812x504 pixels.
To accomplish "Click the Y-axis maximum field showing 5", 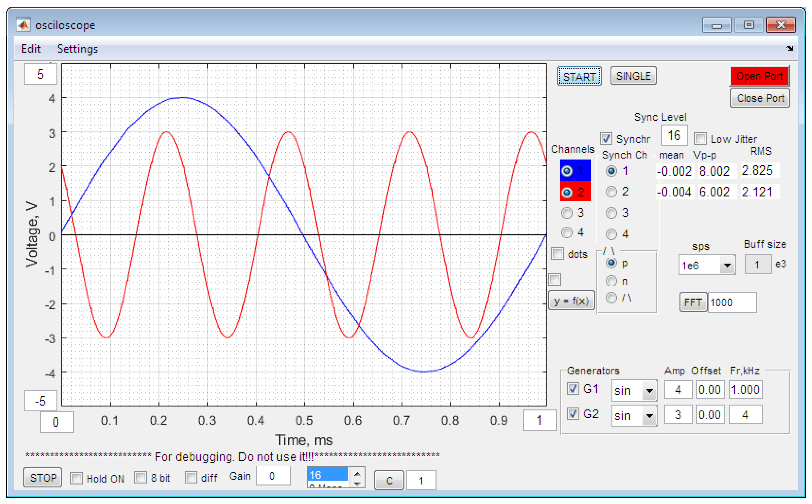I will [40, 74].
